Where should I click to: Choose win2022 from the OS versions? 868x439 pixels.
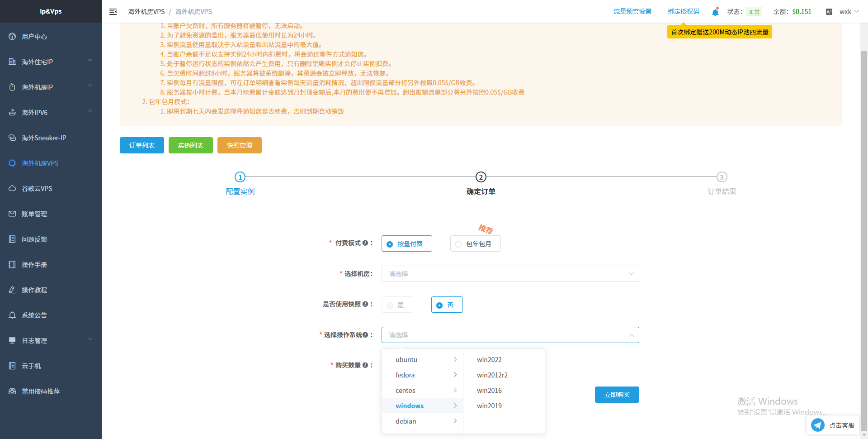pos(504,359)
